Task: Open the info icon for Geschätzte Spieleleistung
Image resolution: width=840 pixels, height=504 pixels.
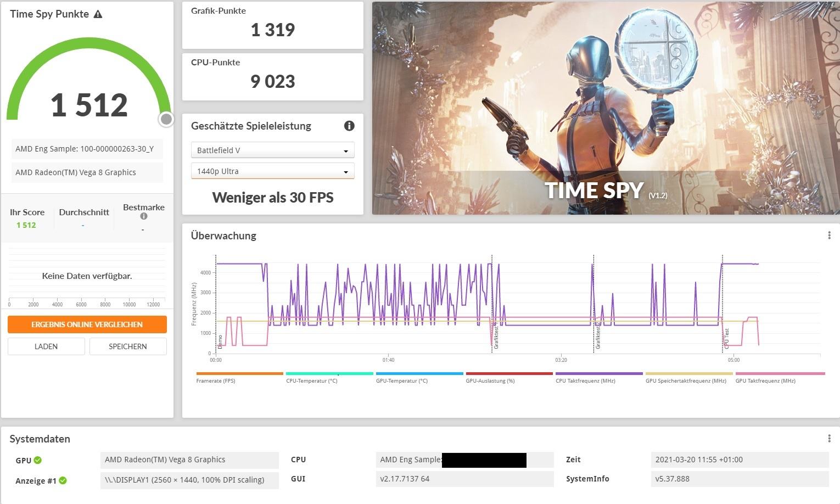Action: [349, 126]
